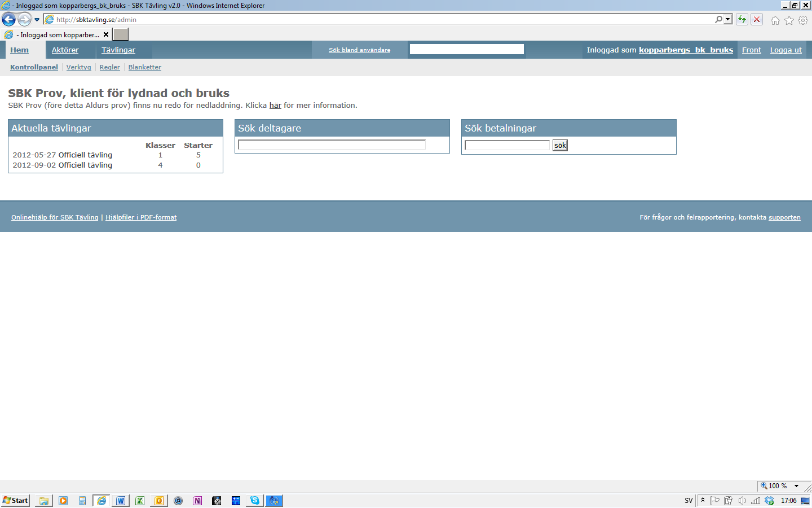Open the address bar autocomplete dropdown
The image size is (812, 508).
pos(728,19)
